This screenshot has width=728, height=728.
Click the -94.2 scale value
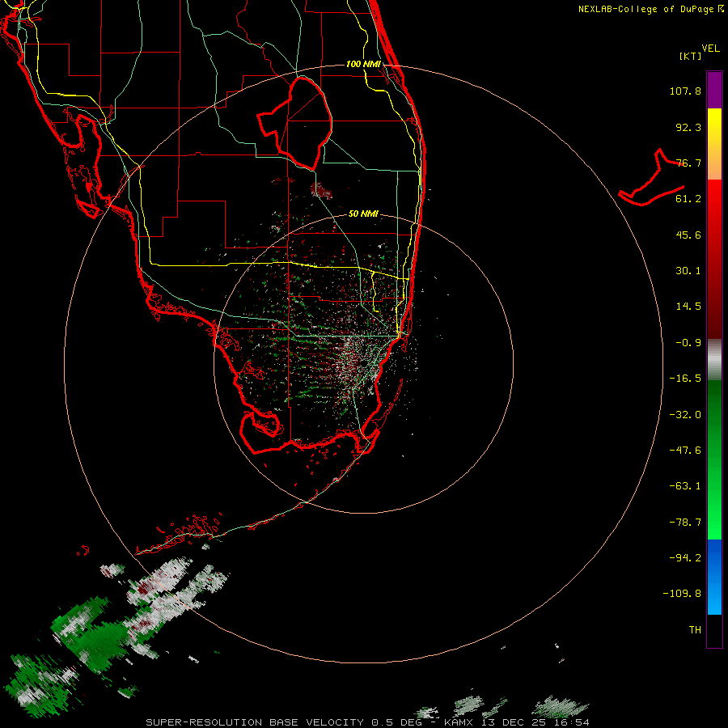click(685, 558)
